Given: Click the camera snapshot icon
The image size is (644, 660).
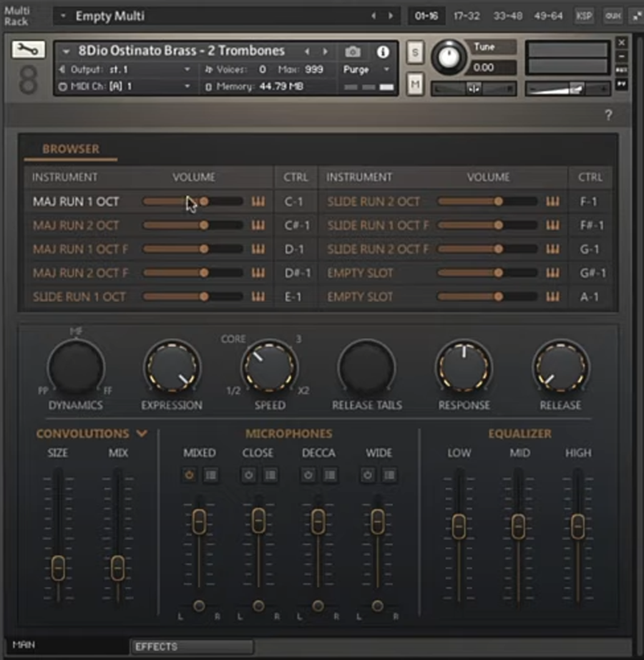Looking at the screenshot, I should click(353, 52).
